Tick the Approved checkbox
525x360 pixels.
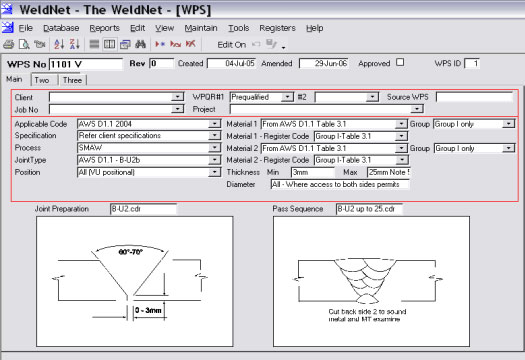(x=400, y=63)
